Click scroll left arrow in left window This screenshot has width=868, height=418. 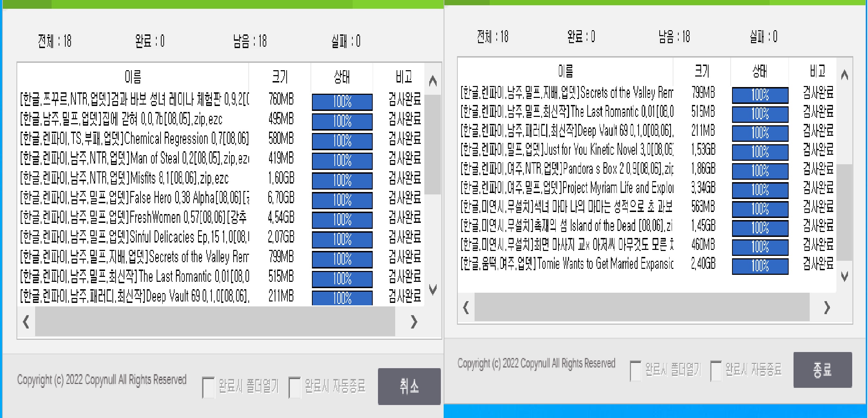pyautogui.click(x=26, y=321)
